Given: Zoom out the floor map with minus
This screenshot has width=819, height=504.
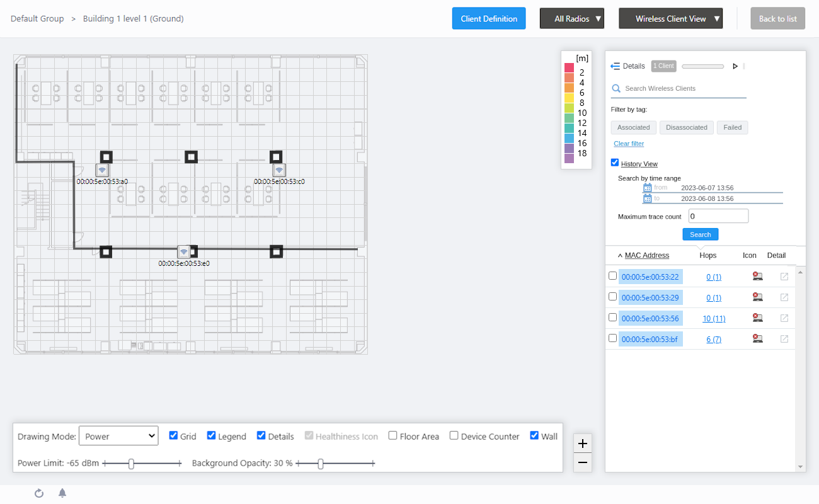Looking at the screenshot, I should [x=583, y=463].
